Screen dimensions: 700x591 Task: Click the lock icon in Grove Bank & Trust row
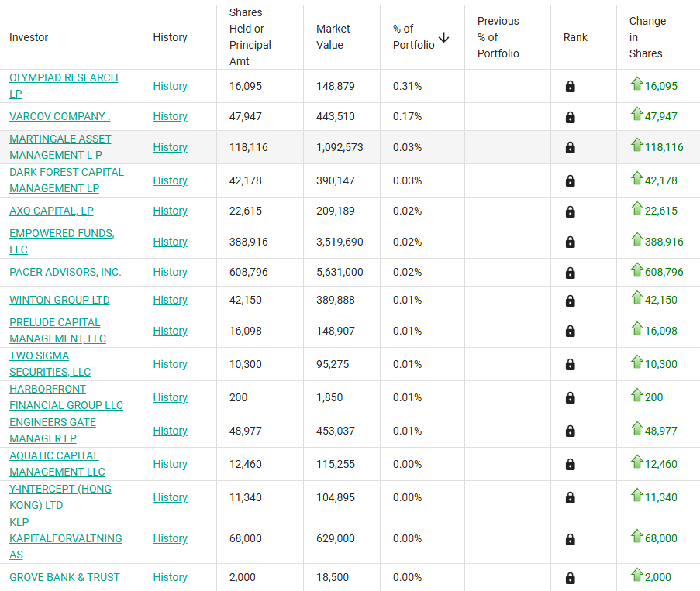coord(570,578)
